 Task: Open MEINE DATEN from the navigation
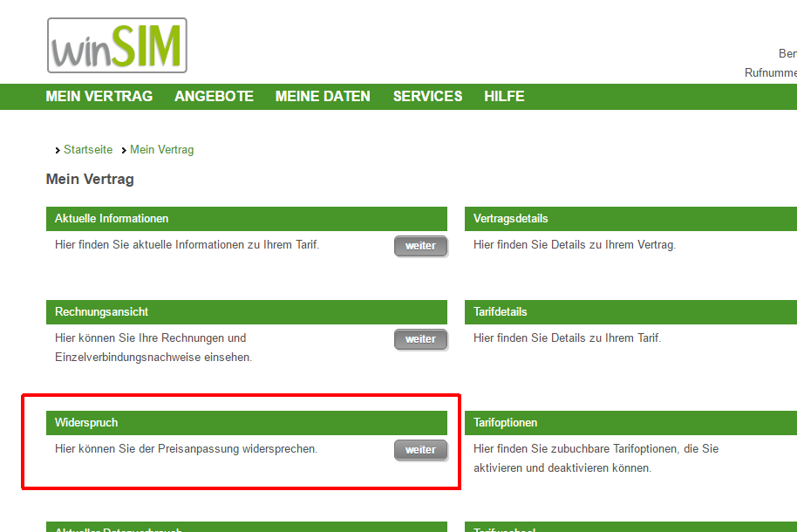click(323, 96)
